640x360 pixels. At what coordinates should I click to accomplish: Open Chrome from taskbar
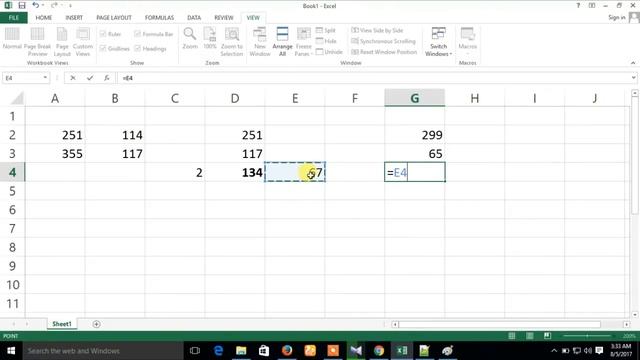(379, 351)
